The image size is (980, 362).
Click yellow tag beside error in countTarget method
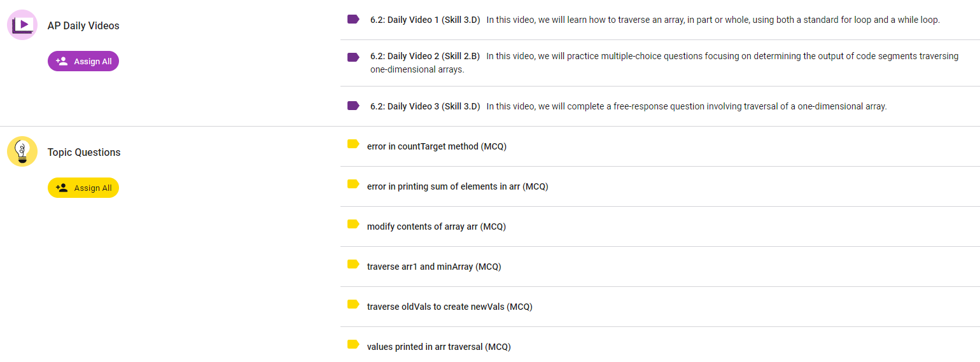[x=353, y=144]
